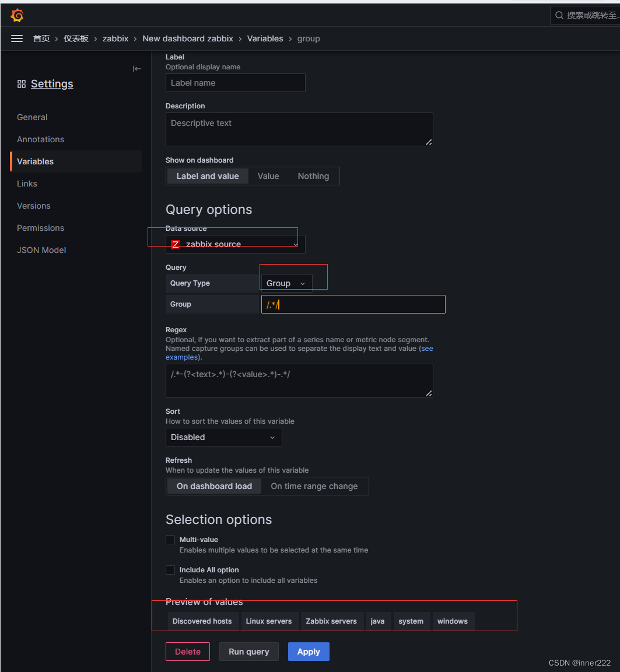Select On time range change refresh
Viewport: 620px width, 672px height.
click(x=314, y=486)
